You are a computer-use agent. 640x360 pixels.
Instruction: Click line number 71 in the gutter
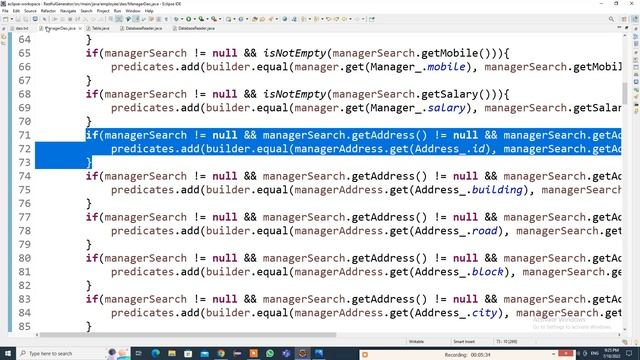click(24, 135)
